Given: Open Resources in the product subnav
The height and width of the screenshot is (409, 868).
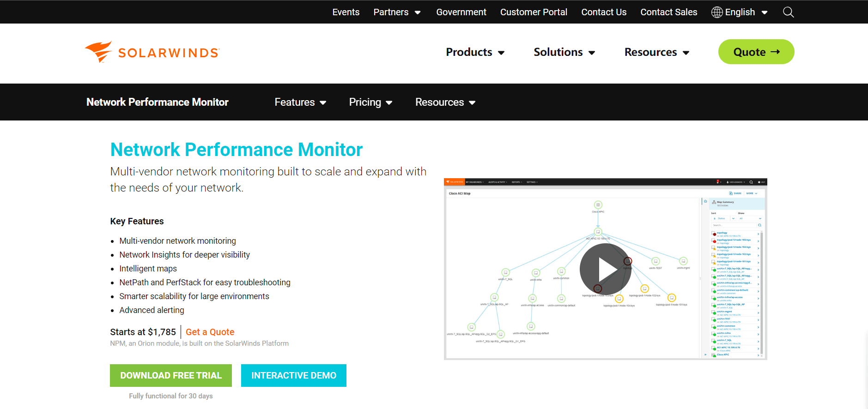Looking at the screenshot, I should point(445,102).
